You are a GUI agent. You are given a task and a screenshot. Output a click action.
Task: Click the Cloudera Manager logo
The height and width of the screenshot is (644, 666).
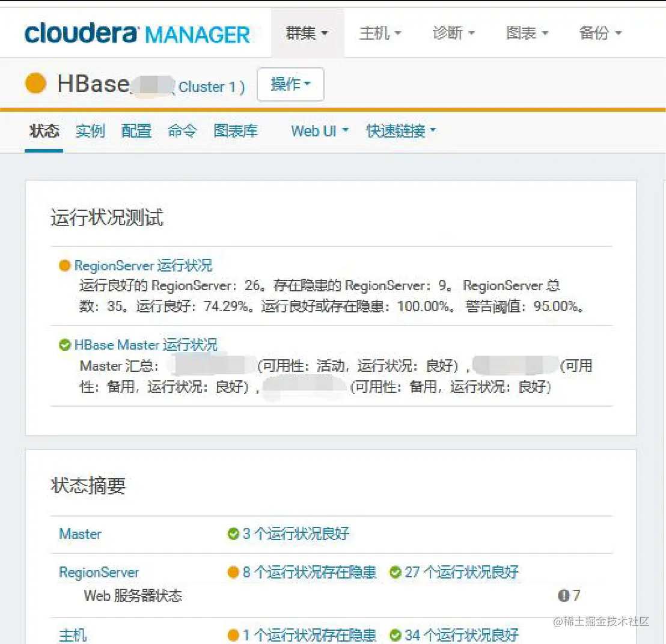pyautogui.click(x=137, y=34)
